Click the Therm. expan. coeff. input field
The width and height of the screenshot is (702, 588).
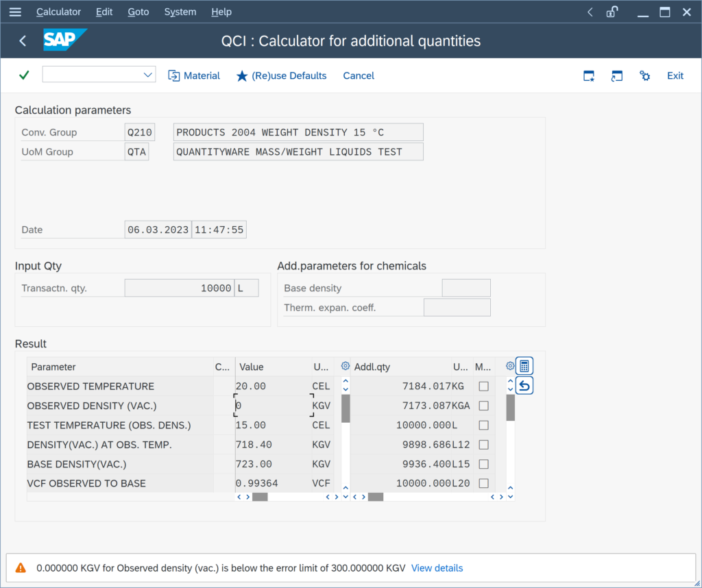coord(457,308)
